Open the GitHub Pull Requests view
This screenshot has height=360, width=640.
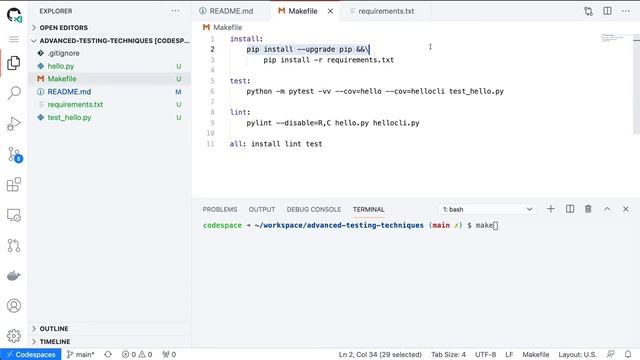pos(14,245)
